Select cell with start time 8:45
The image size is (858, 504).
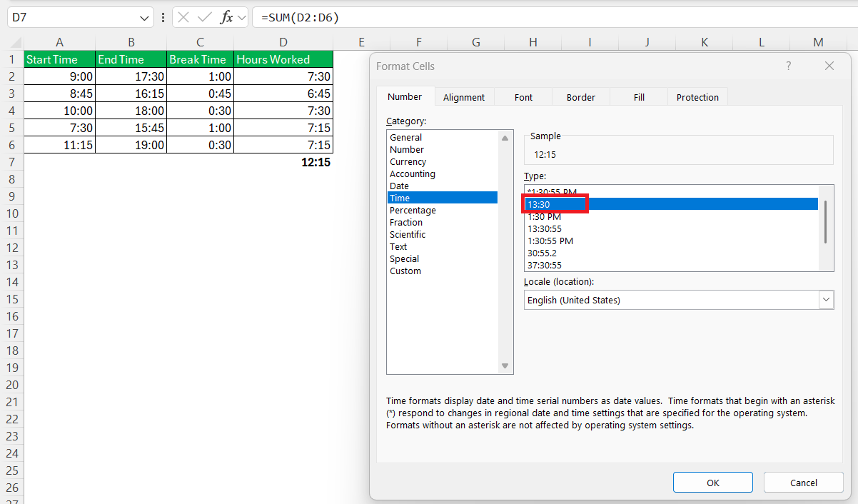pos(59,94)
